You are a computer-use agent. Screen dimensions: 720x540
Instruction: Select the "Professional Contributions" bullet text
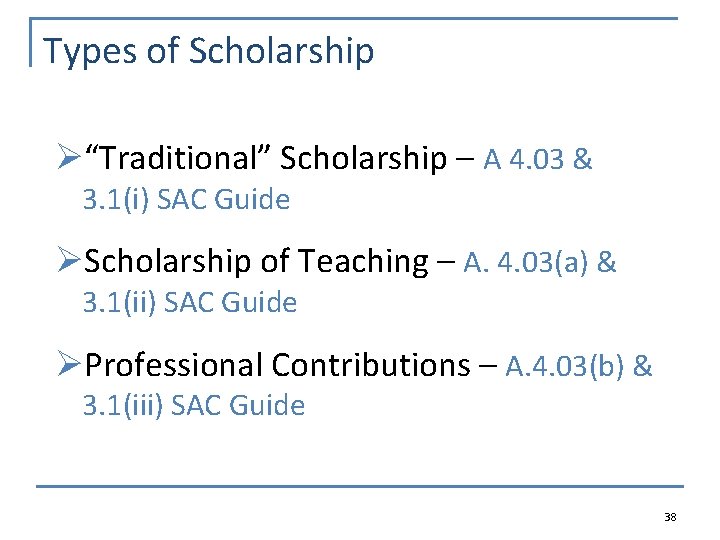[x=277, y=366]
